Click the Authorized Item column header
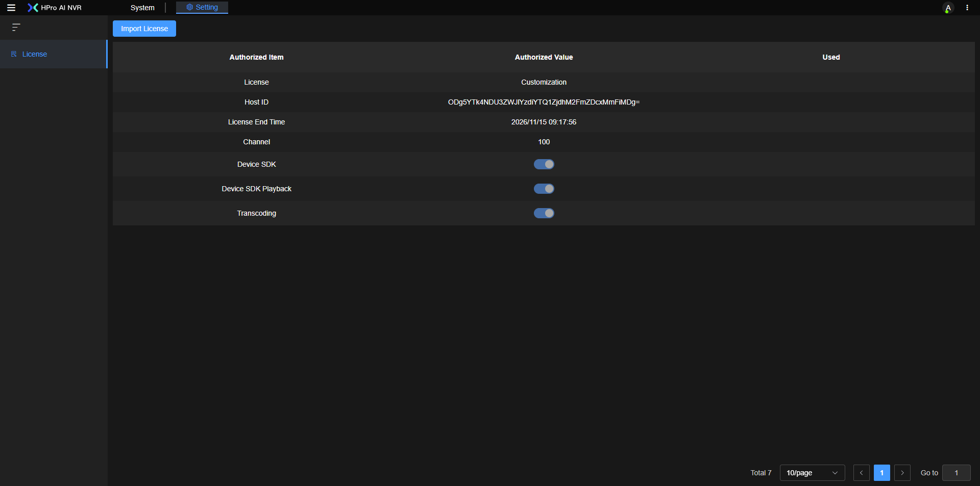Screen dimensions: 980x486 click(x=256, y=57)
